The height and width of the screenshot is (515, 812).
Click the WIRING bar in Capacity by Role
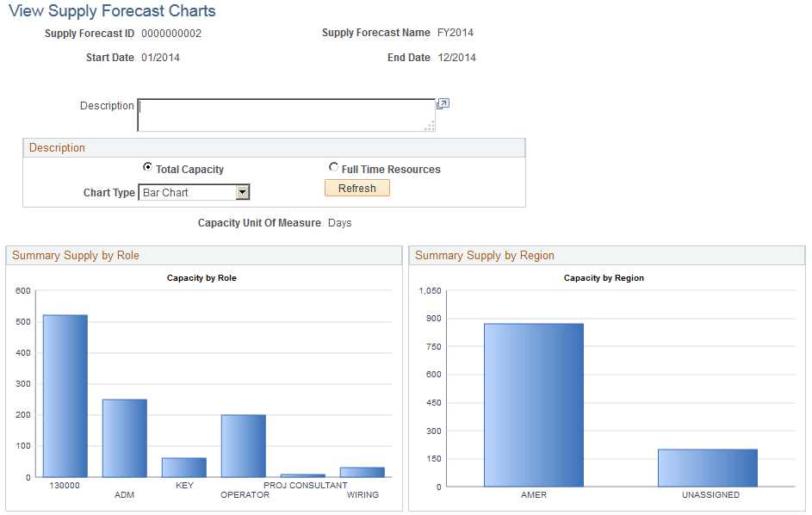point(360,472)
